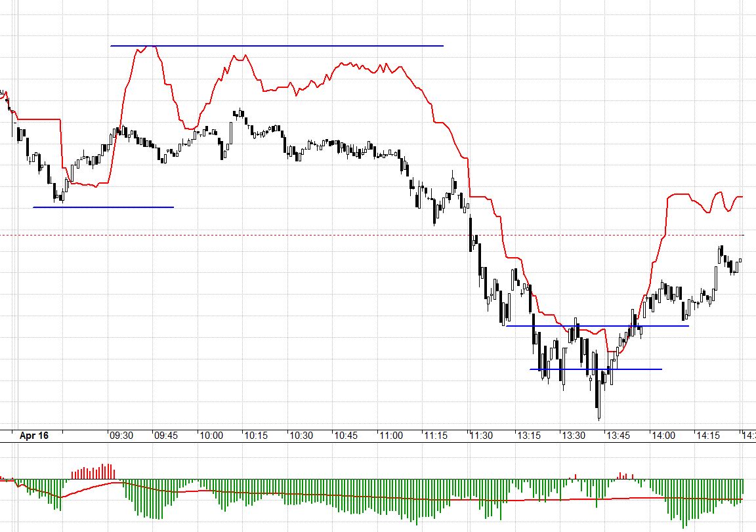Select the 10:15 label on time axis
The width and height of the screenshot is (756, 532).
click(257, 436)
